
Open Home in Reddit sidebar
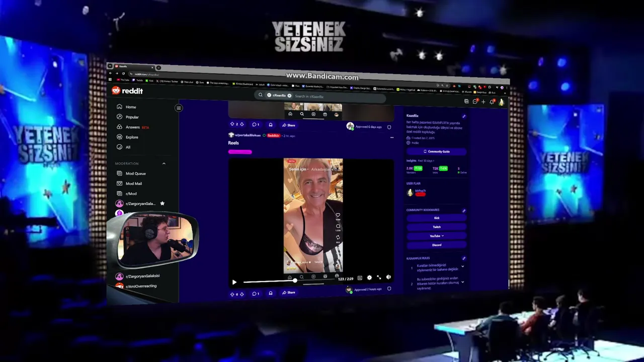pos(126,107)
